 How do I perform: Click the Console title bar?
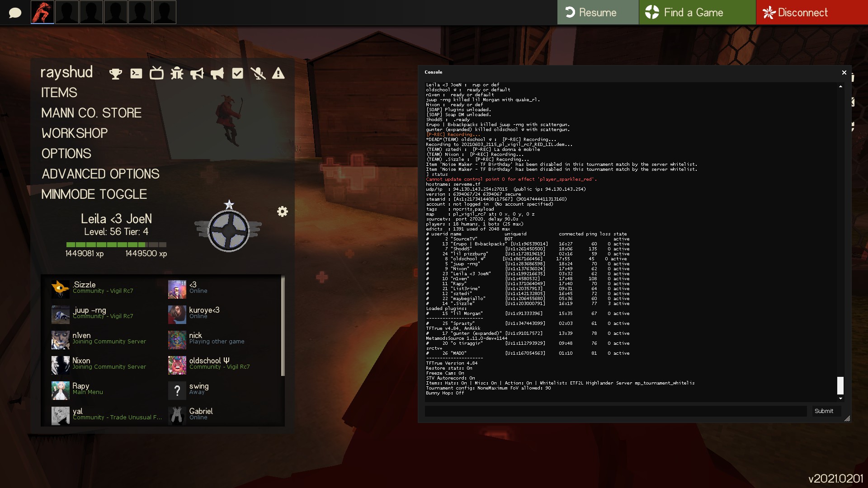631,72
